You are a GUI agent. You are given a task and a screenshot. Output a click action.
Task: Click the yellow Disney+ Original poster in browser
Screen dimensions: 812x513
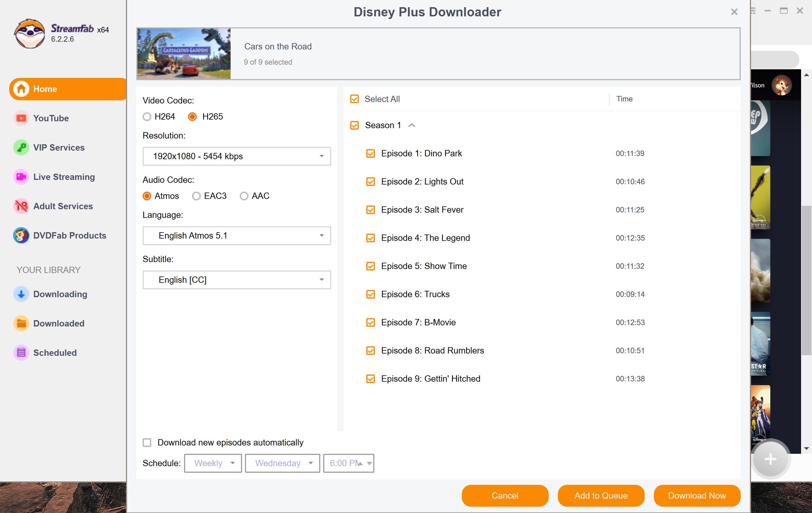pos(761,197)
